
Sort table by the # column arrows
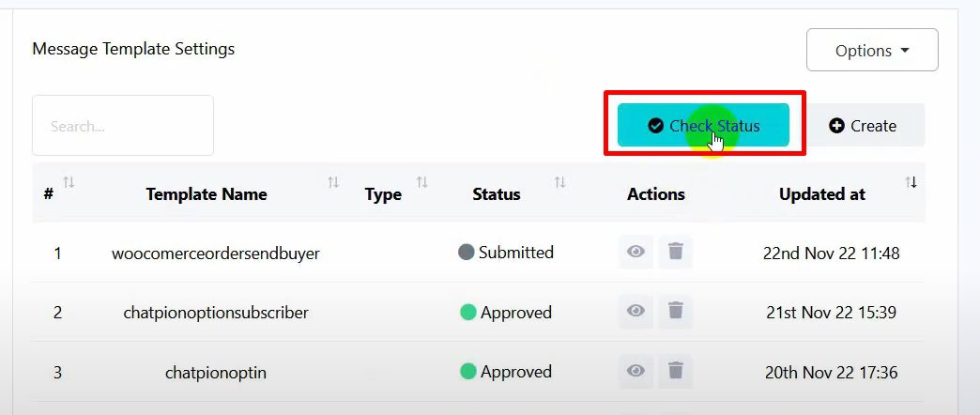(x=69, y=182)
